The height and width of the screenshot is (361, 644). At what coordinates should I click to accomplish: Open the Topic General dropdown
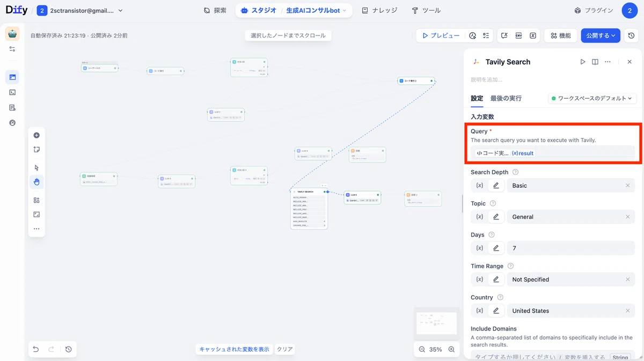pos(570,217)
